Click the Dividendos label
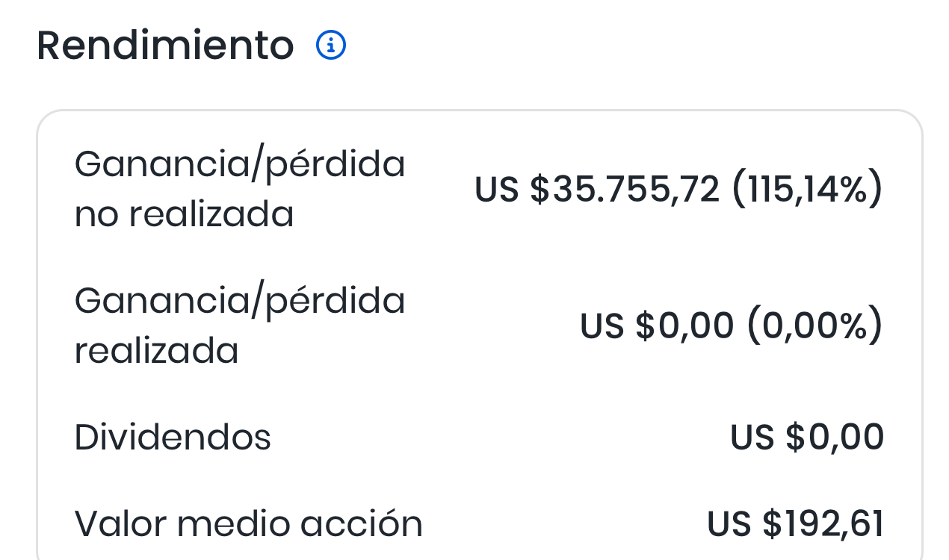This screenshot has height=560, width=949. coord(173,437)
